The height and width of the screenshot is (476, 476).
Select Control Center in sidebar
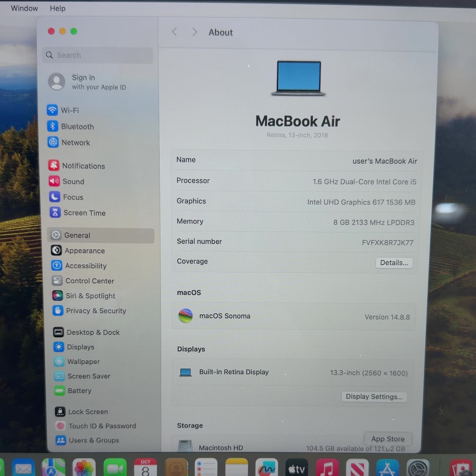[x=83, y=281]
